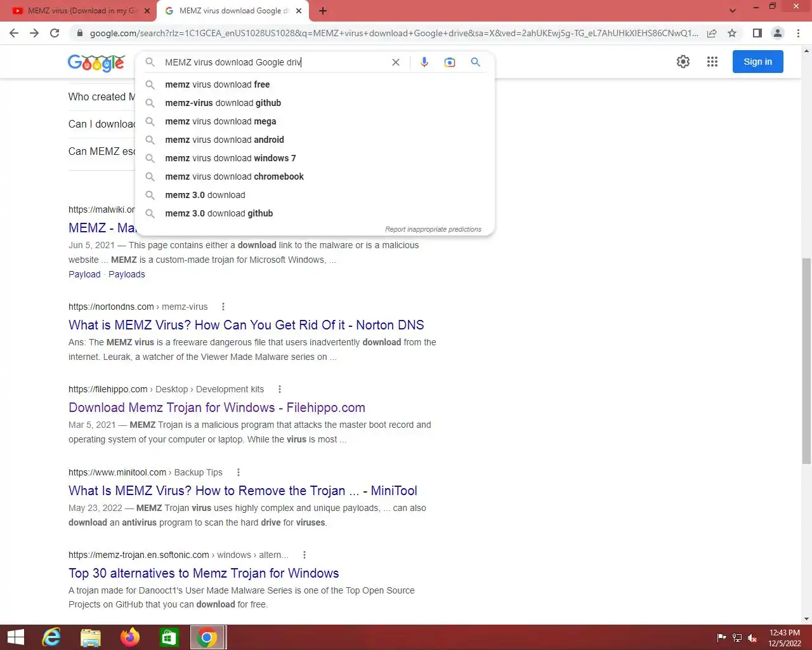Open the Payload sublink
Image resolution: width=812 pixels, height=650 pixels.
84,274
